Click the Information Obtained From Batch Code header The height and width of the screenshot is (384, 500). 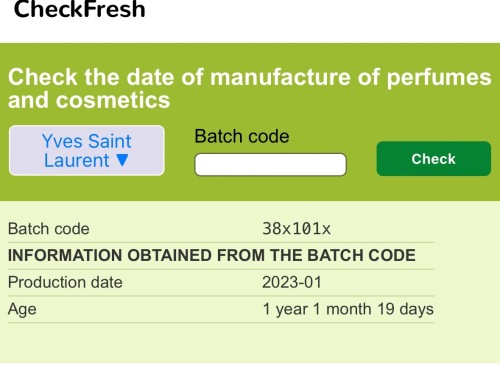click(x=212, y=255)
